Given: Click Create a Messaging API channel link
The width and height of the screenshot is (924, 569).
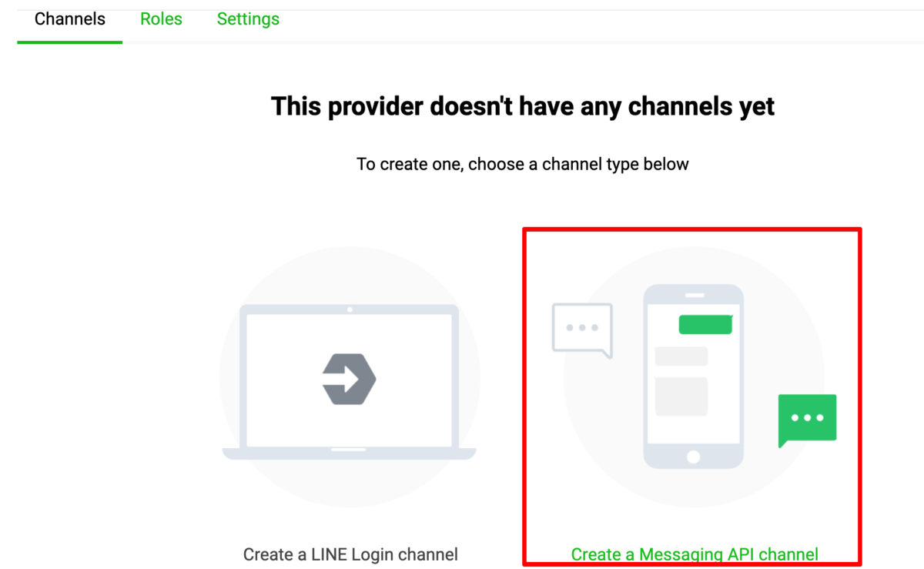Looking at the screenshot, I should pos(695,554).
